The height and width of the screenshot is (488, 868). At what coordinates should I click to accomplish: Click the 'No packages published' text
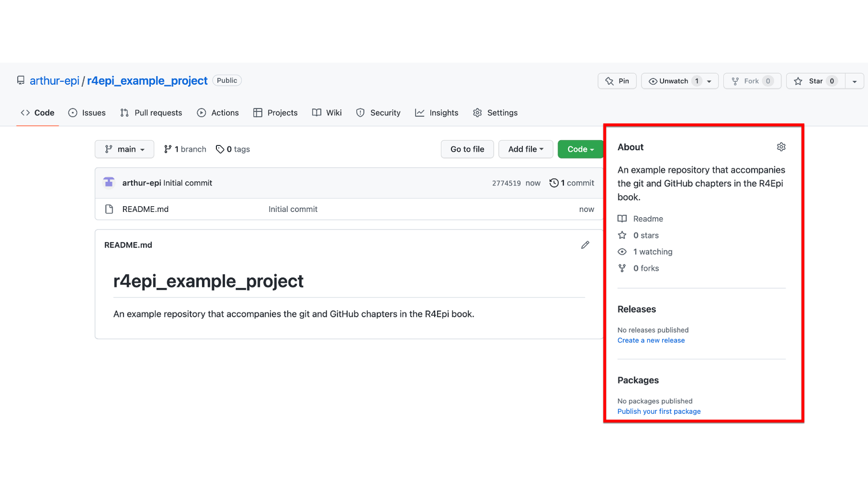click(x=655, y=401)
